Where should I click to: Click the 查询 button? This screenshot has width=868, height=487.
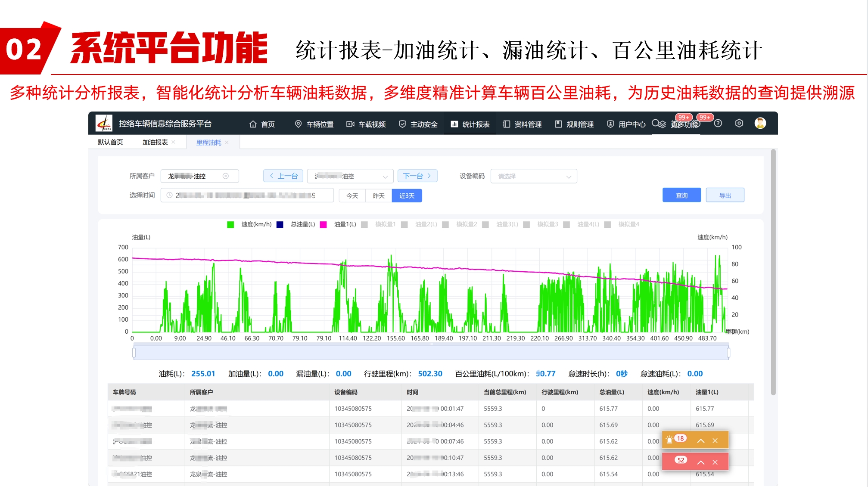pos(681,195)
